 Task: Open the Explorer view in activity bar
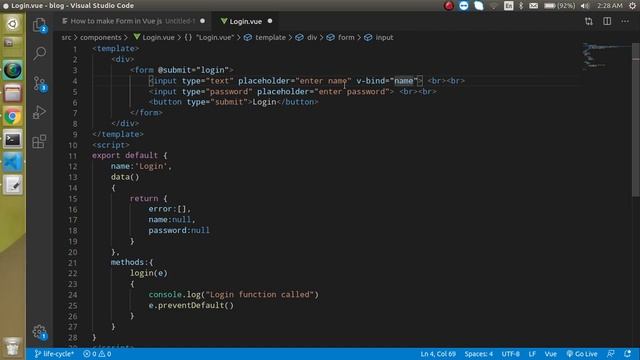pyautogui.click(x=40, y=25)
